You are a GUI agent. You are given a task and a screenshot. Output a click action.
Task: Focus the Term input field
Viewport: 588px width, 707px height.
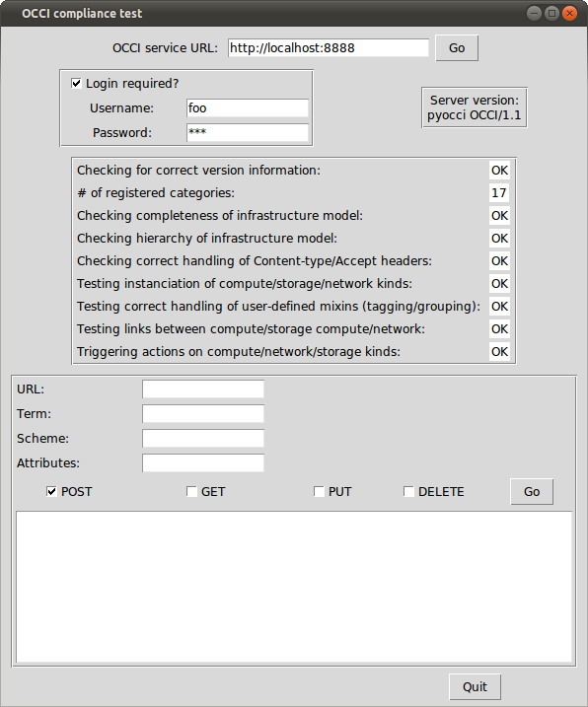(x=203, y=413)
